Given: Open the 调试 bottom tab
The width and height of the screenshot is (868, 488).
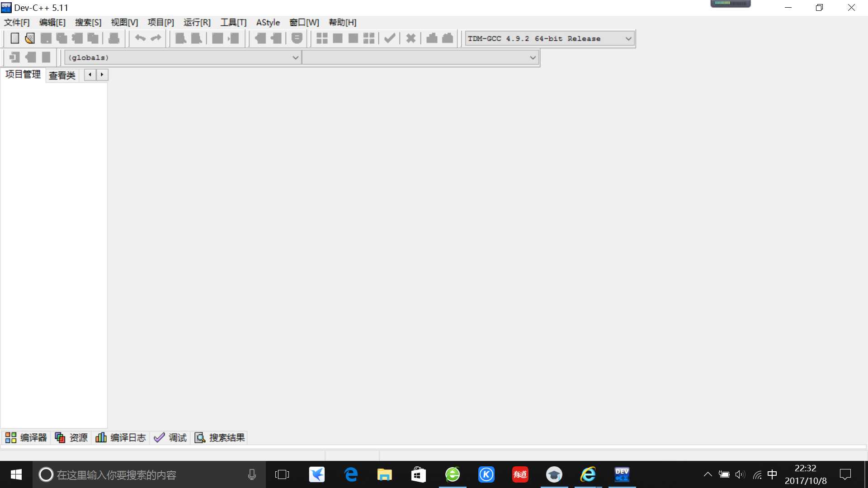Looking at the screenshot, I should pyautogui.click(x=170, y=437).
